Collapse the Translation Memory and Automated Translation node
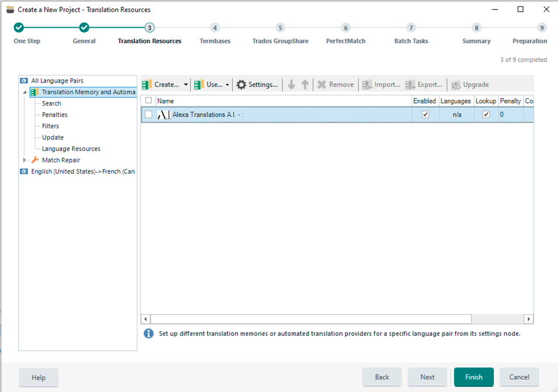558x392 pixels. [24, 92]
